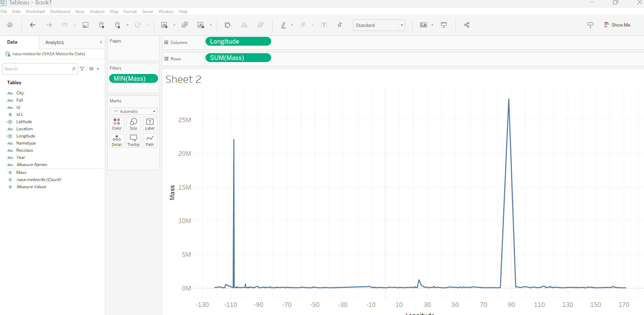The width and height of the screenshot is (644, 315).
Task: Toggle the fix axes pin
Action: click(339, 25)
